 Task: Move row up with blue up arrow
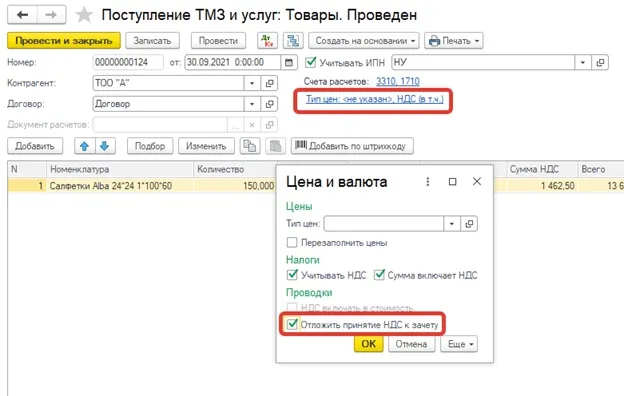click(x=84, y=146)
